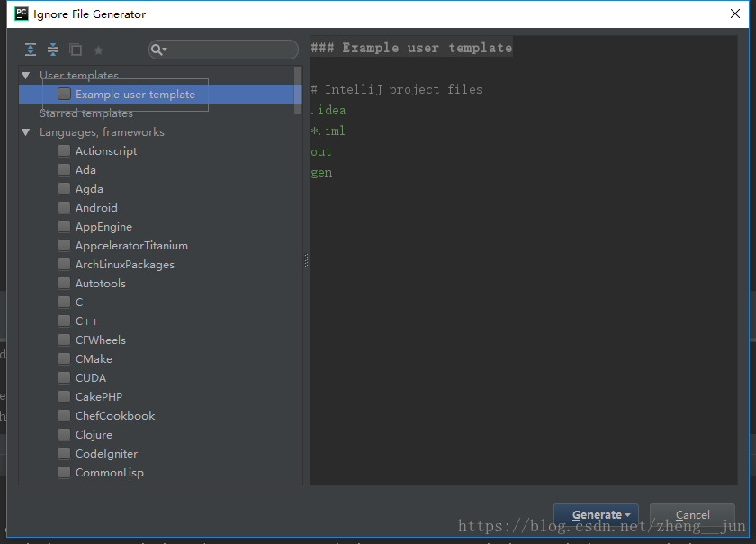The image size is (756, 544).
Task: Select the Clojure template name
Action: 94,434
